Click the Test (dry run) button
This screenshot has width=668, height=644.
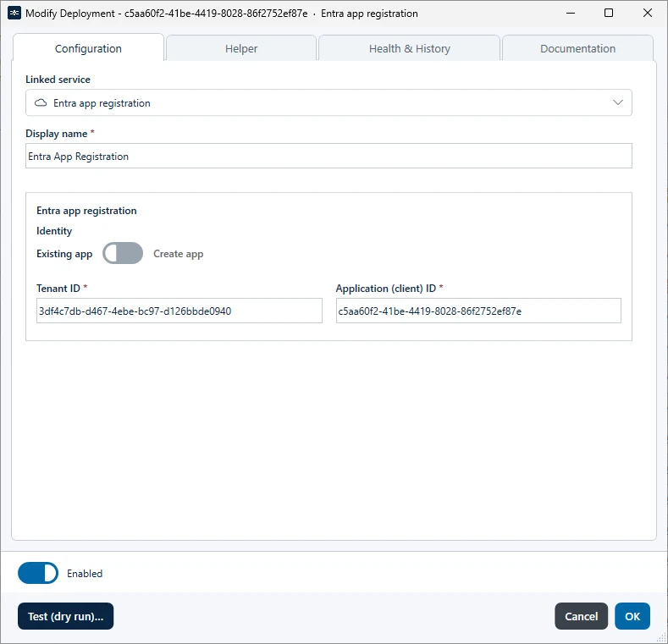pyautogui.click(x=65, y=616)
